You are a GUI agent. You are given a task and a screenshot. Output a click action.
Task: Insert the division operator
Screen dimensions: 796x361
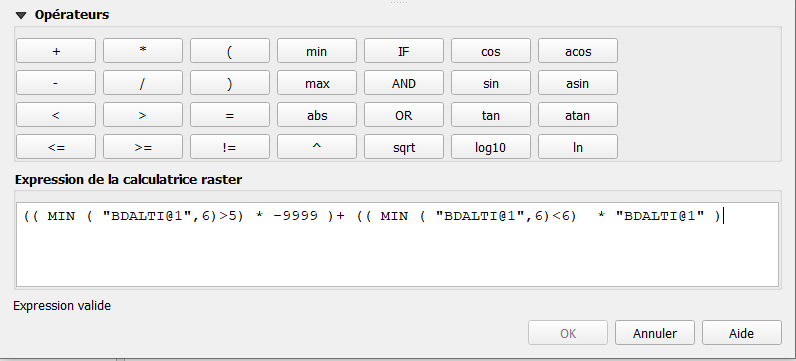143,83
